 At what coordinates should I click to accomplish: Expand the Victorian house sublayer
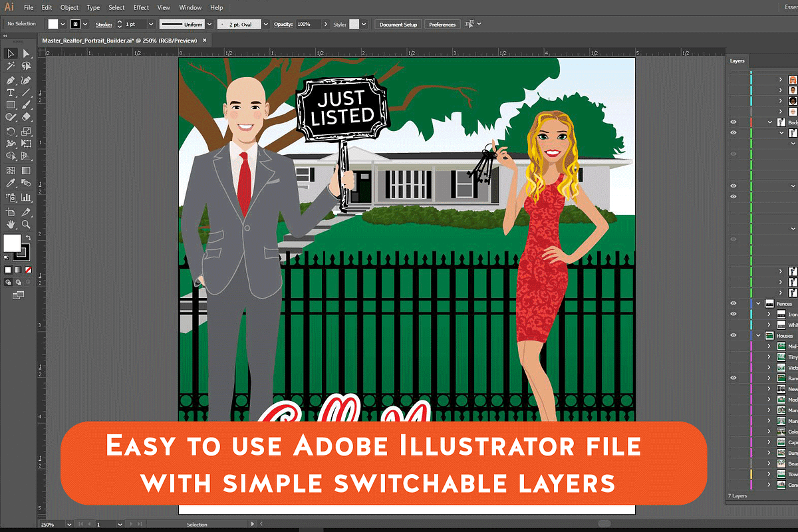pos(769,367)
